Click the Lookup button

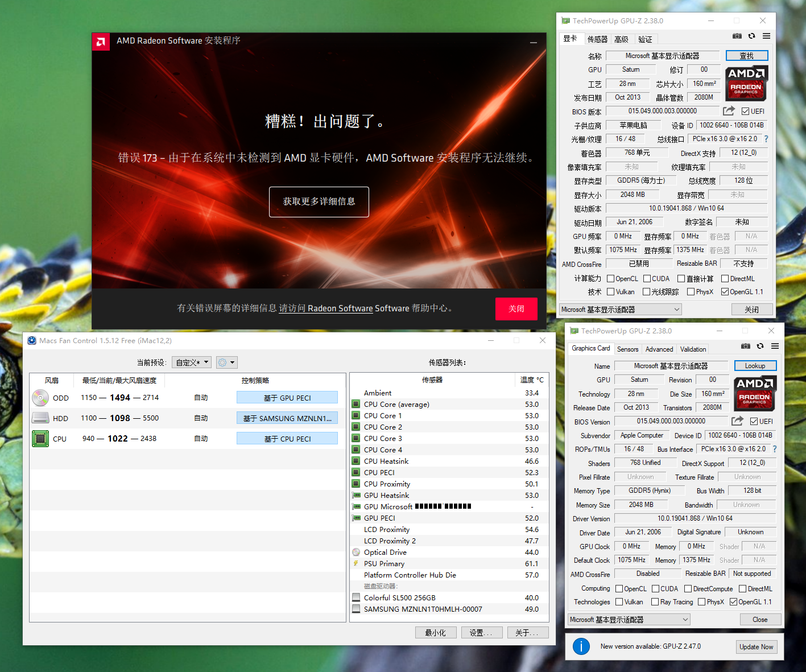(x=755, y=366)
